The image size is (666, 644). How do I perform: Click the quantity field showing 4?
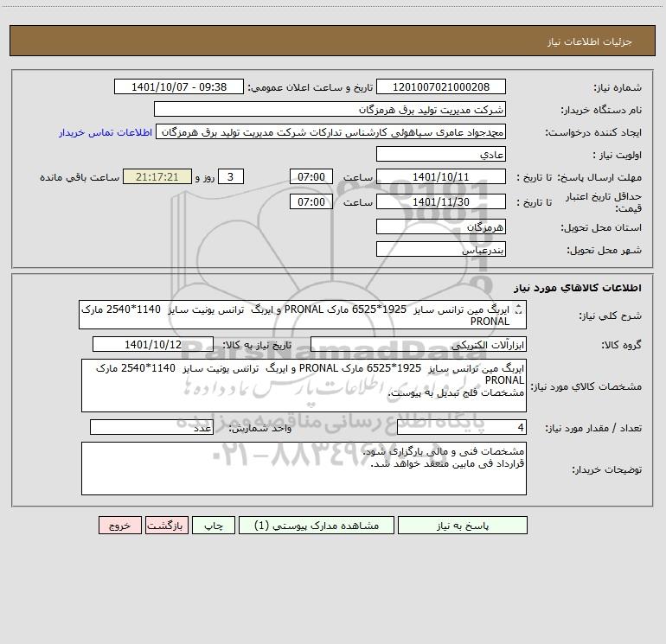pyautogui.click(x=462, y=428)
